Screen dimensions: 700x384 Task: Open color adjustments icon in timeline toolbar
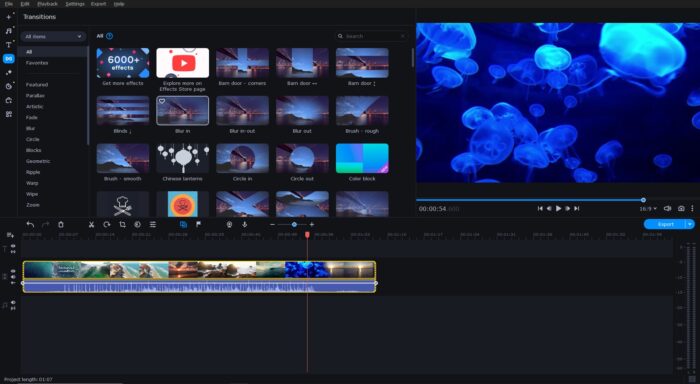[138, 225]
